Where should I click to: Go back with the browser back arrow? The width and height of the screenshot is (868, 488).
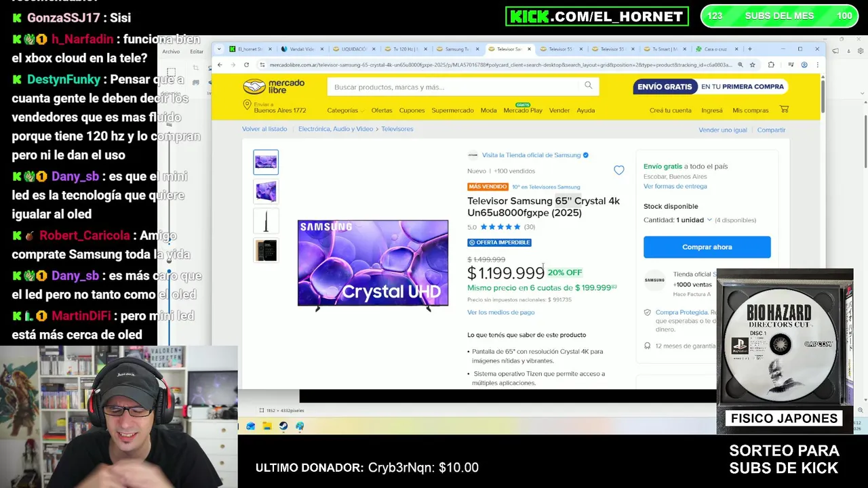click(x=220, y=65)
